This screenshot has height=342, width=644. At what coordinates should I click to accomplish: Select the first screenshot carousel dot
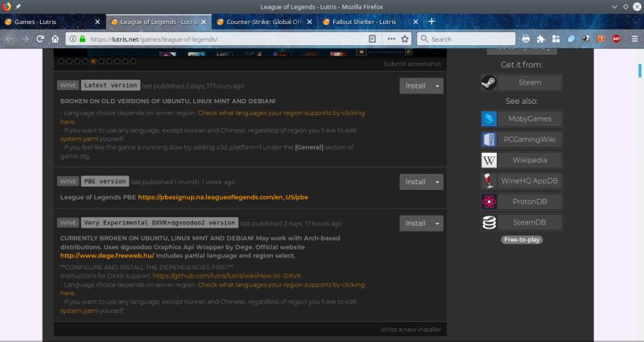pyautogui.click(x=61, y=61)
